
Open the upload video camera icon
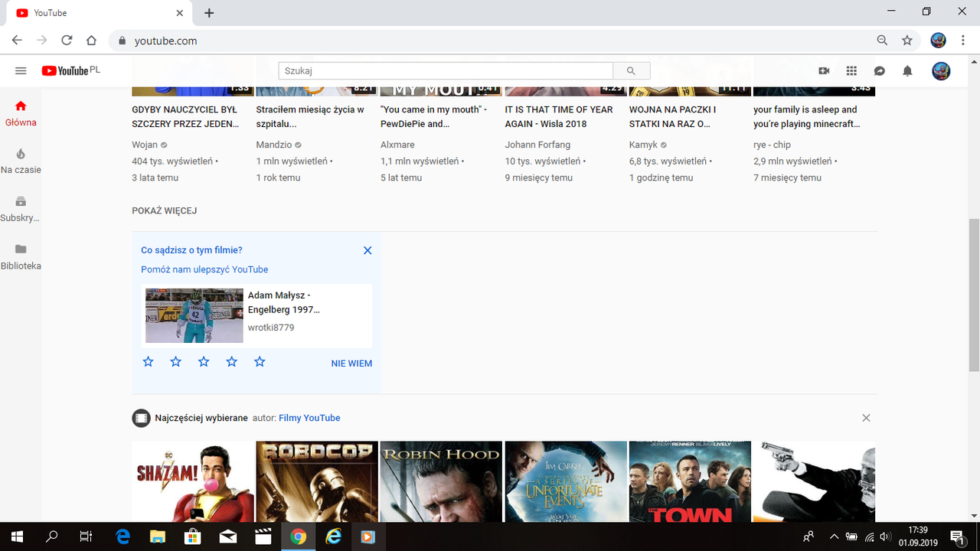pos(824,70)
